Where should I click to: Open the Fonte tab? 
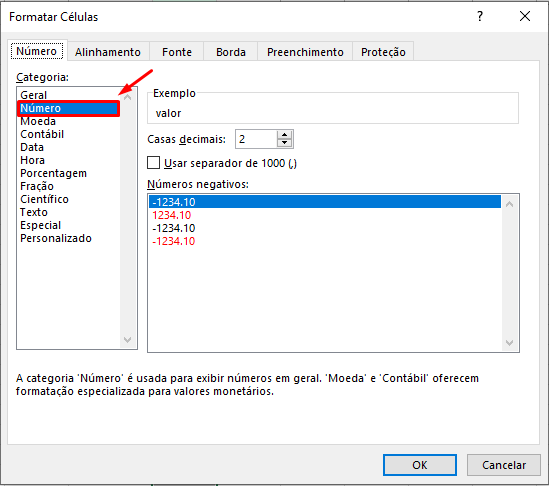tap(177, 52)
